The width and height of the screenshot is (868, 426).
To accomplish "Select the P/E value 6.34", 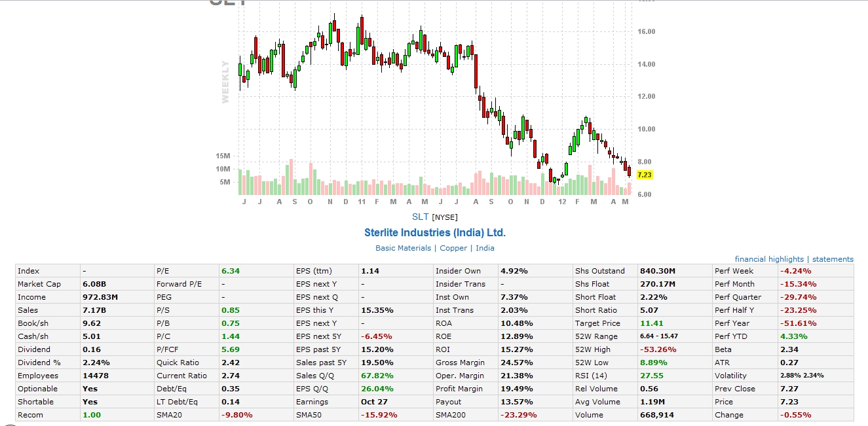I will tap(231, 271).
